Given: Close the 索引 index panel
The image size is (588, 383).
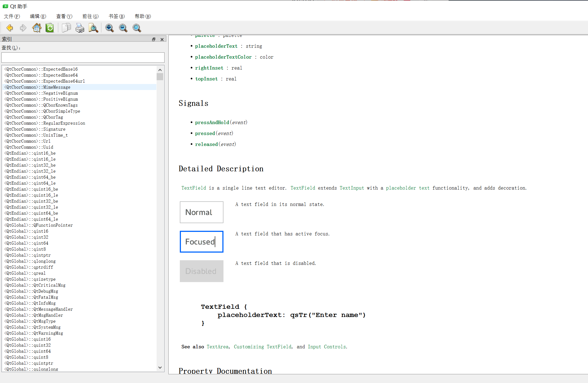Looking at the screenshot, I should (x=162, y=39).
